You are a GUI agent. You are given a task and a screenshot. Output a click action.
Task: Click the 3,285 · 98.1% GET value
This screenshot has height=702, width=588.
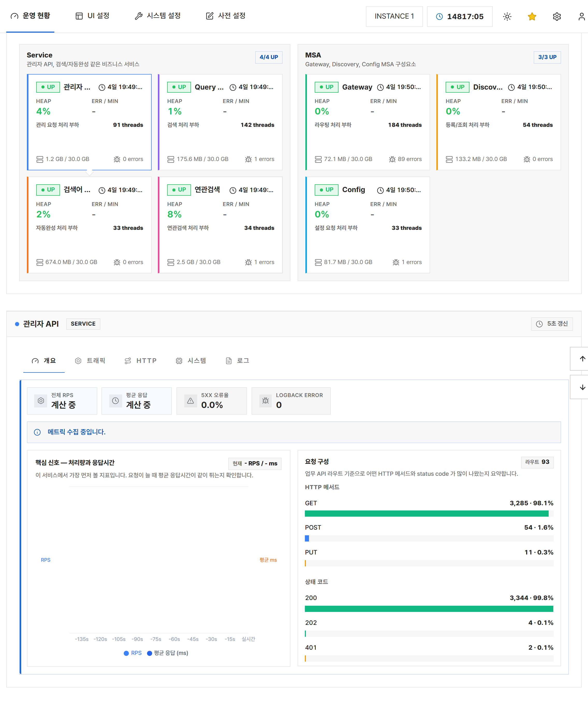click(531, 503)
